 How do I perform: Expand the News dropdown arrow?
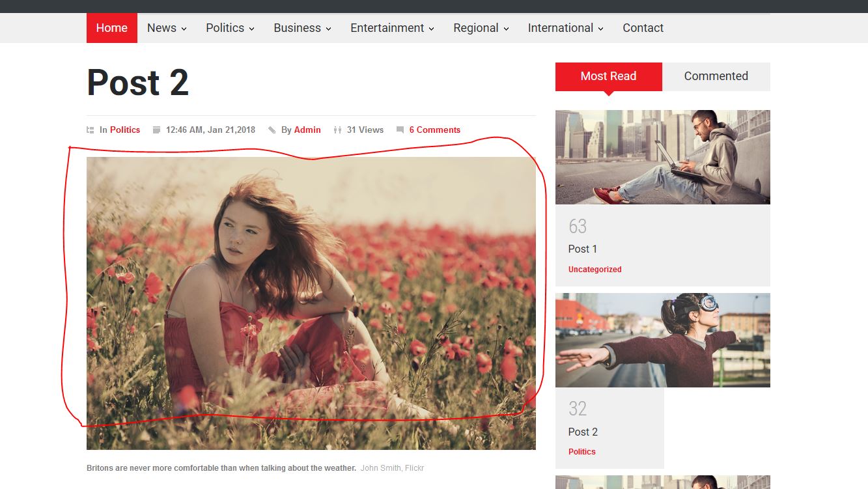184,29
